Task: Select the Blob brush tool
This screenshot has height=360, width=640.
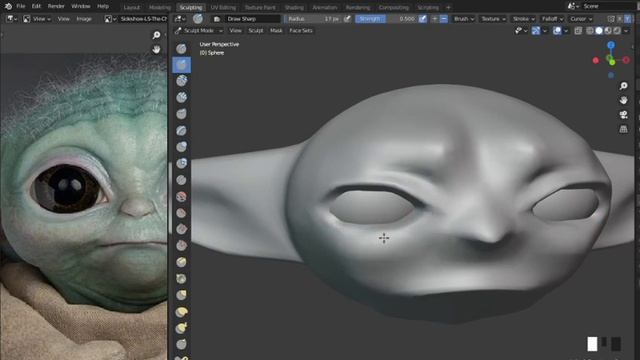Action: 181,163
